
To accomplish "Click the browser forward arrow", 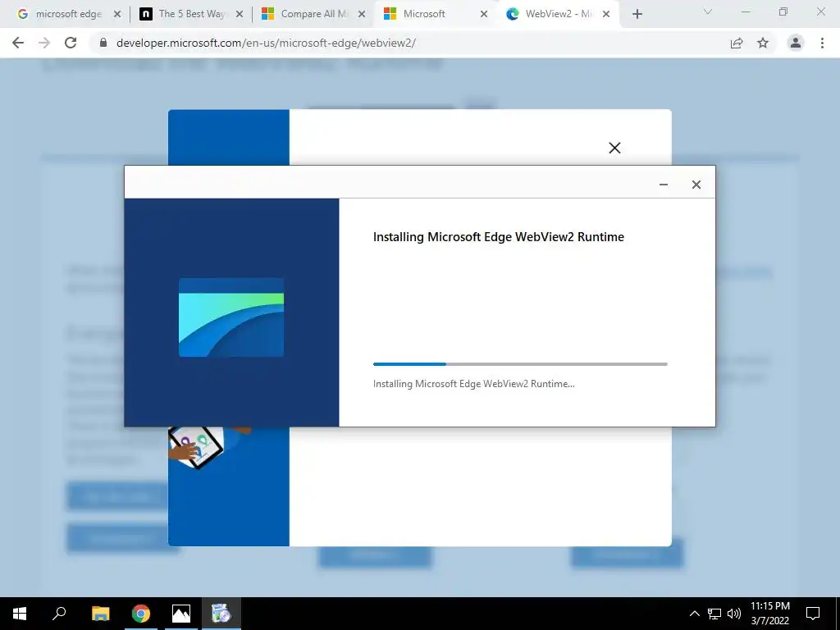I will click(44, 43).
